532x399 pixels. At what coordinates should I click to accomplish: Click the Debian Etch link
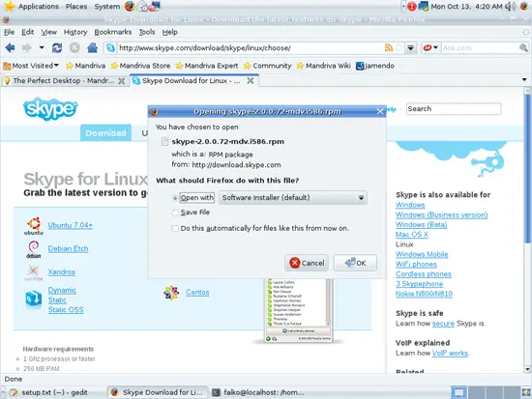69,248
